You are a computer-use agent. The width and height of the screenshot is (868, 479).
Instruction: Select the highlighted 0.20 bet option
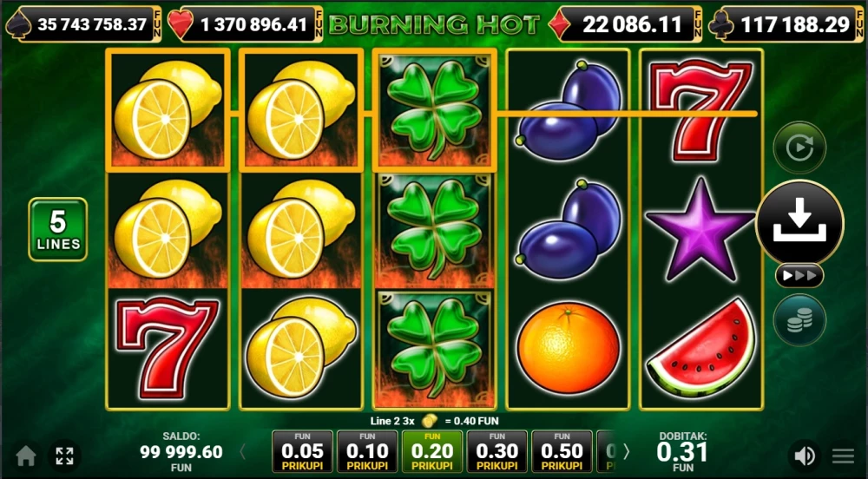[x=431, y=451]
